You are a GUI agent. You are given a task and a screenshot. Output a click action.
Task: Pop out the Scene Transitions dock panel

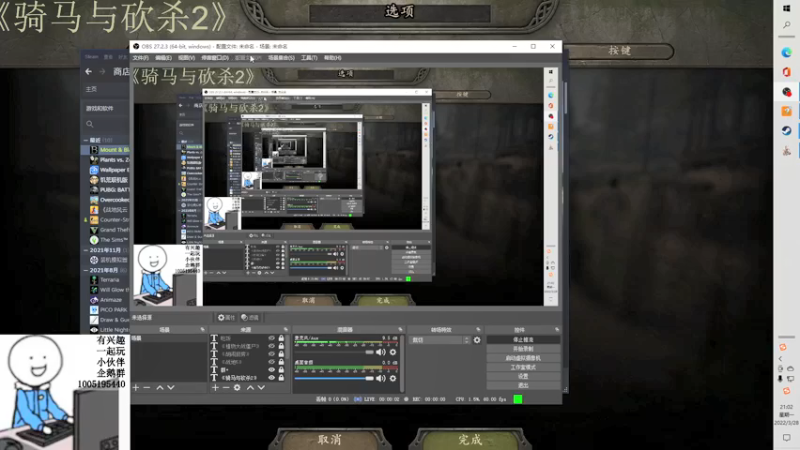(478, 330)
